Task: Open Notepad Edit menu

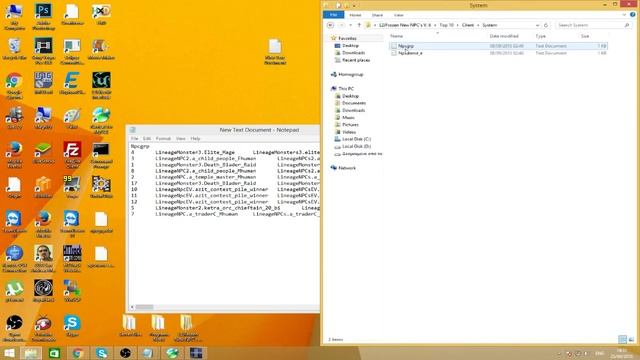Action: [x=147, y=138]
